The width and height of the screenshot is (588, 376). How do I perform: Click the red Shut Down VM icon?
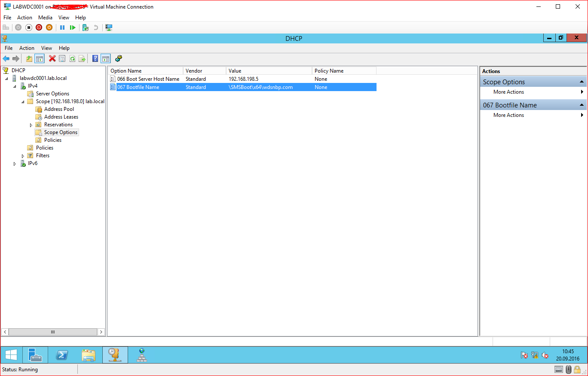click(x=39, y=28)
